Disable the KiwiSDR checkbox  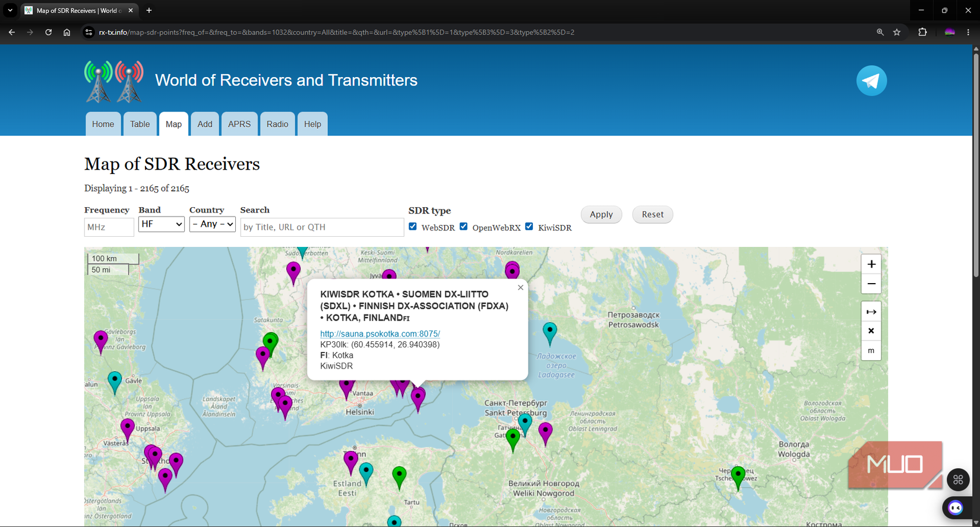click(x=529, y=226)
